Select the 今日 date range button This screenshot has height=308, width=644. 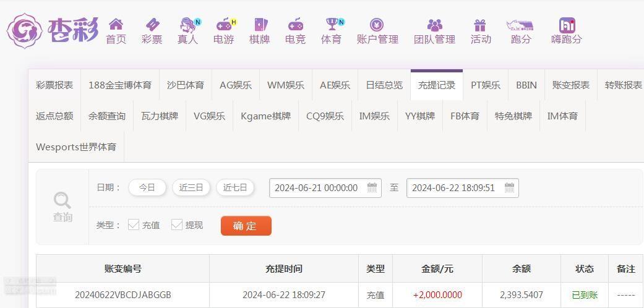click(147, 187)
